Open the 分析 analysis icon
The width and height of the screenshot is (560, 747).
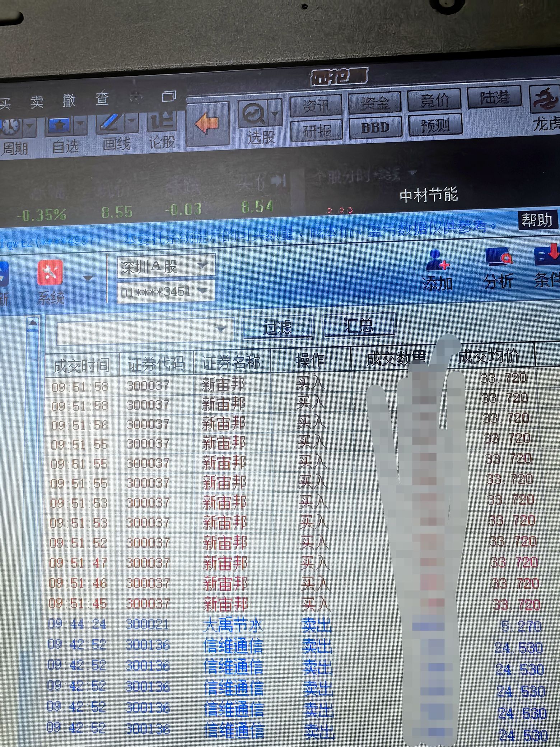[499, 257]
